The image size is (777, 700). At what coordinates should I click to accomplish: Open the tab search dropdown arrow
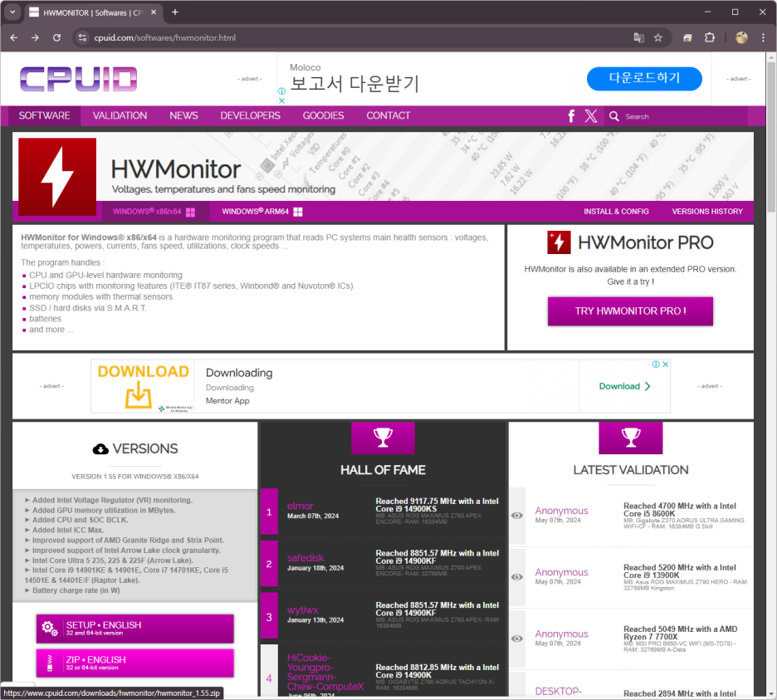tap(12, 12)
